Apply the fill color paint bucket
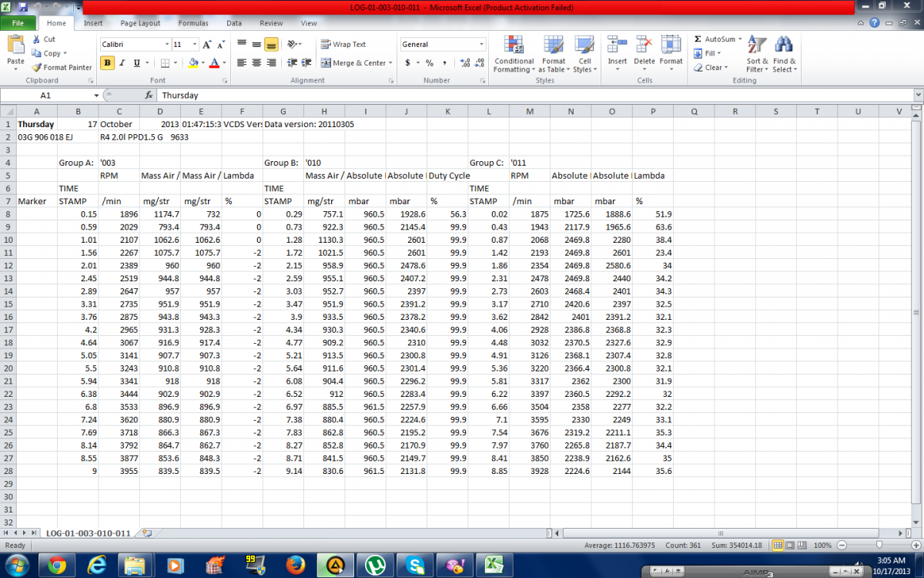Screen dimensions: 924x578 pyautogui.click(x=193, y=63)
